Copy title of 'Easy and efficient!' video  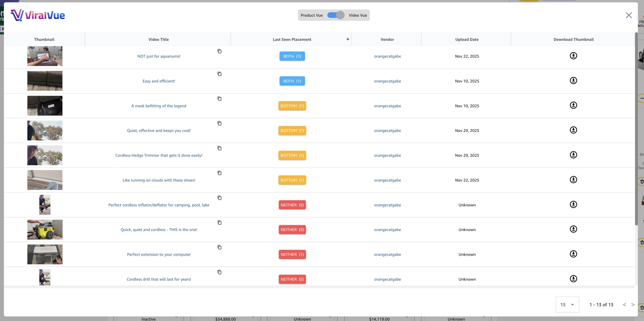tap(219, 74)
